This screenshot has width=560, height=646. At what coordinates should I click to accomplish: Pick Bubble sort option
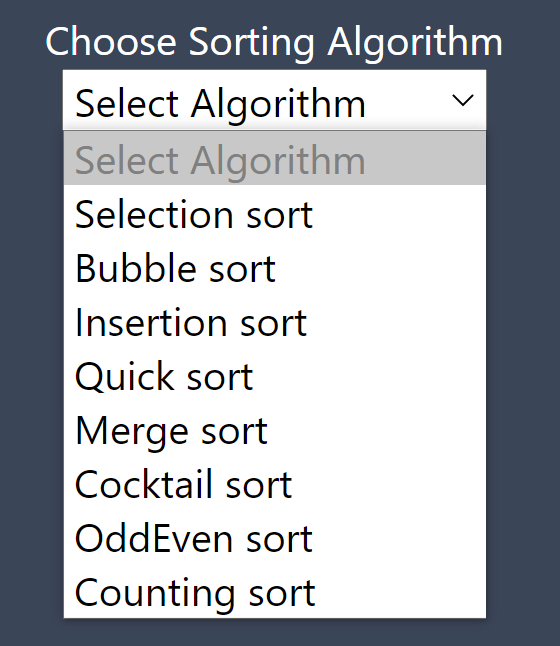(275, 268)
